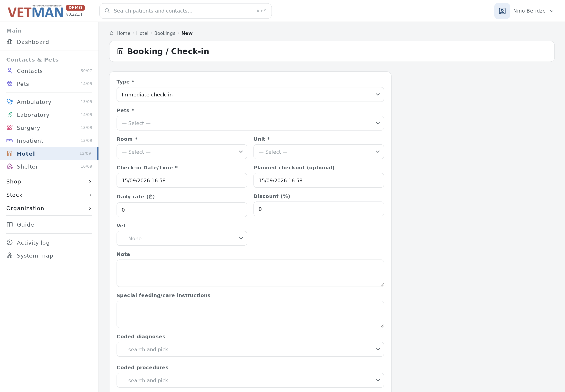Click the Shelter house icon
The image size is (565, 392).
(10, 167)
